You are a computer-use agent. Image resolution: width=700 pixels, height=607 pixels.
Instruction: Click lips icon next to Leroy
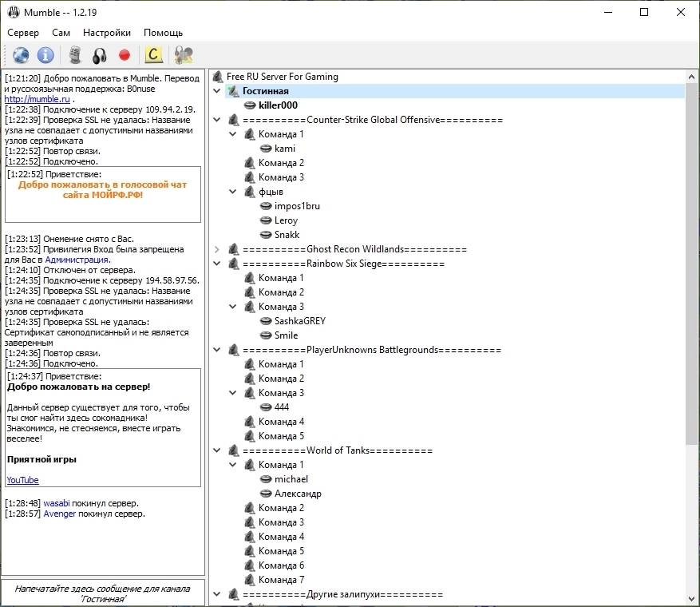click(266, 220)
